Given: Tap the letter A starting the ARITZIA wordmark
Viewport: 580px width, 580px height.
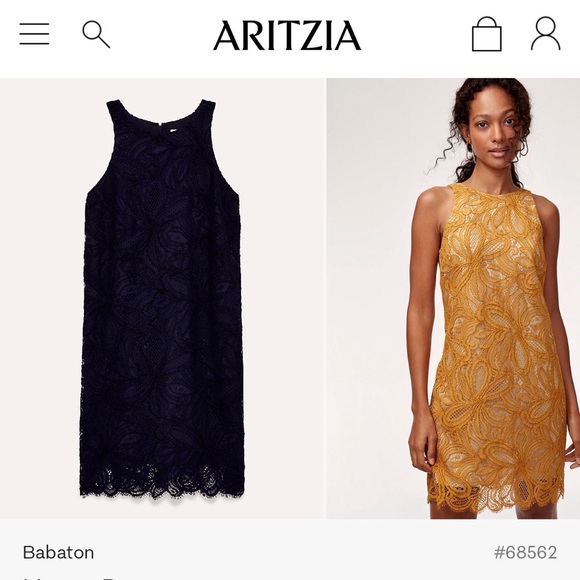Looking at the screenshot, I should click(x=227, y=36).
